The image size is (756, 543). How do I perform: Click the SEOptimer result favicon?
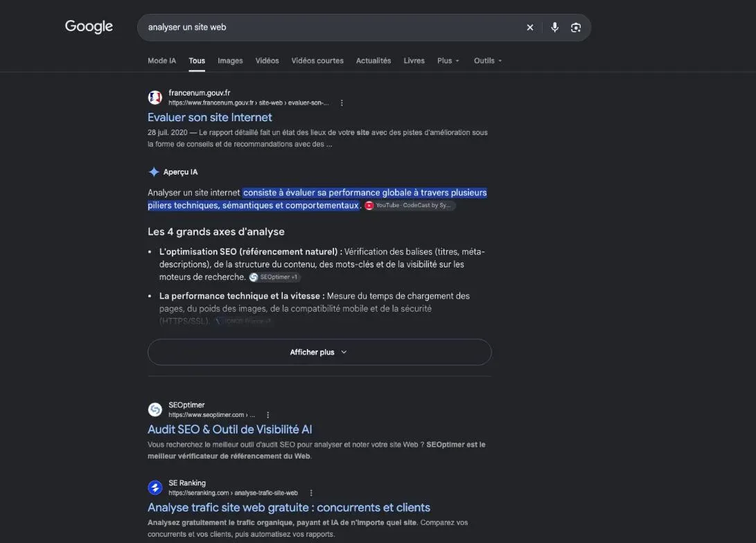coord(155,409)
